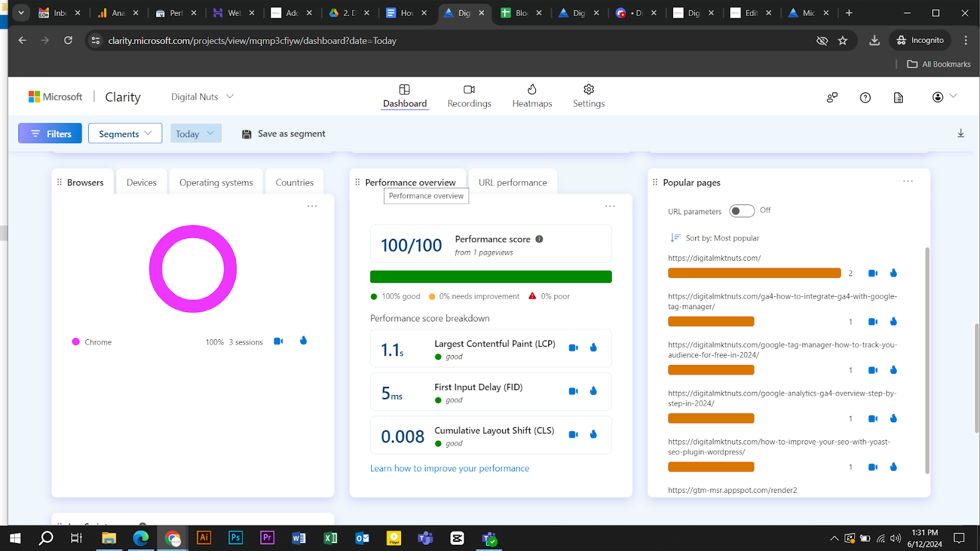Open recordings for ga4-how-to-integrate page
Image resolution: width=980 pixels, height=551 pixels.
pos(873,321)
